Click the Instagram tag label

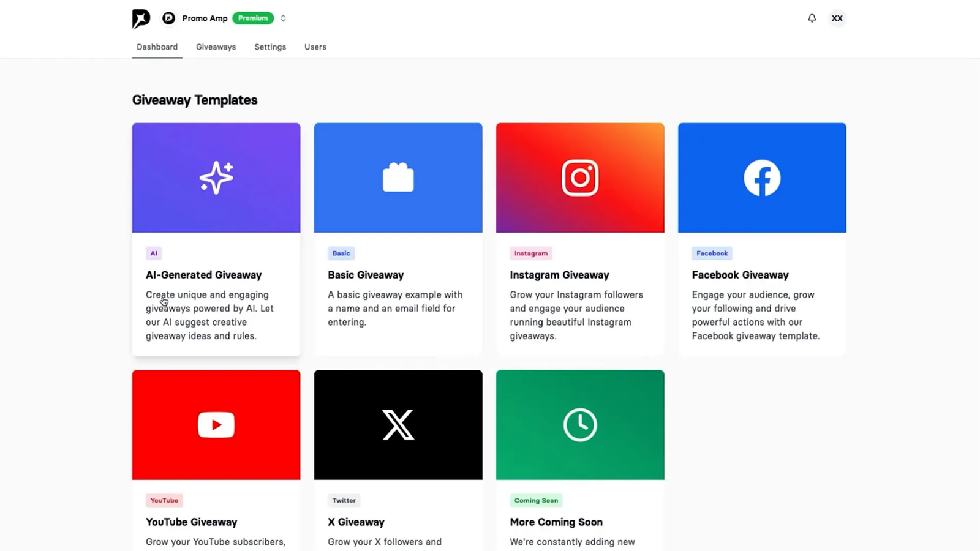(x=531, y=253)
